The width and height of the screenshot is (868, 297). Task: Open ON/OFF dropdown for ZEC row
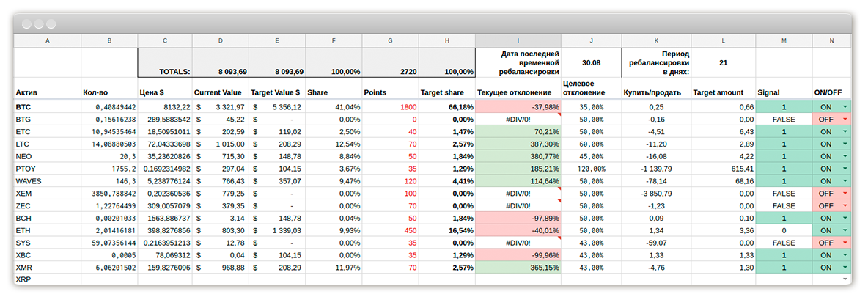[845, 205]
